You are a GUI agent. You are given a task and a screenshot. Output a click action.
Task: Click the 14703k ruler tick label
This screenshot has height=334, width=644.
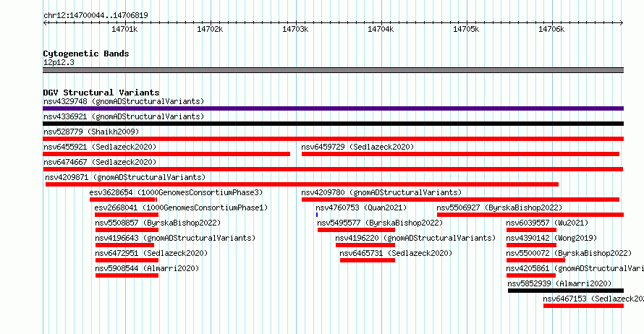295,29
